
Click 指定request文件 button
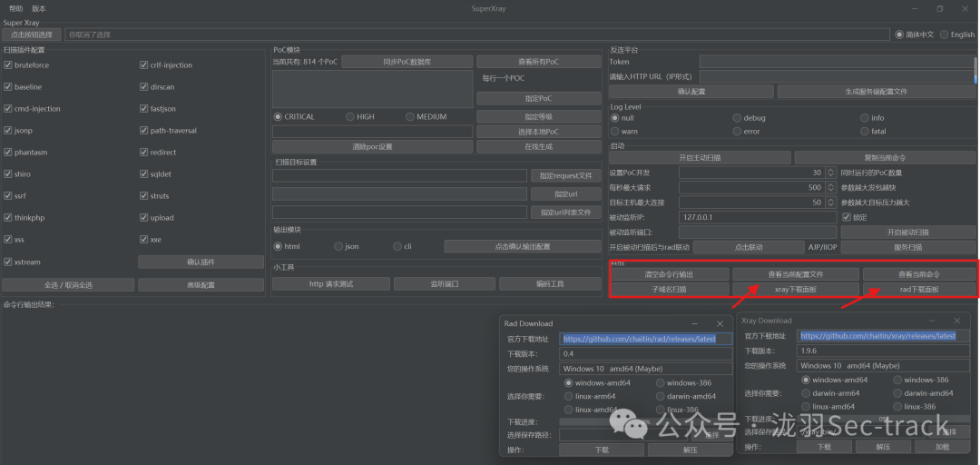click(x=565, y=176)
